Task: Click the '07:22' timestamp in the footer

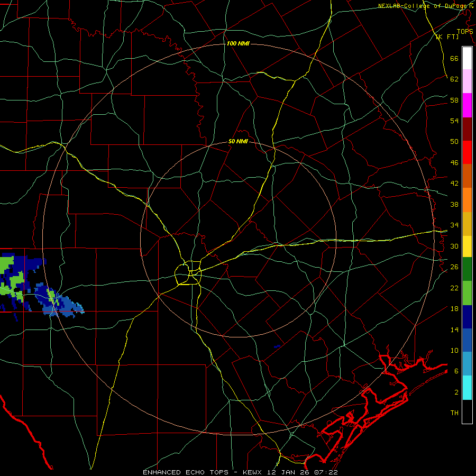Action: coord(326,472)
